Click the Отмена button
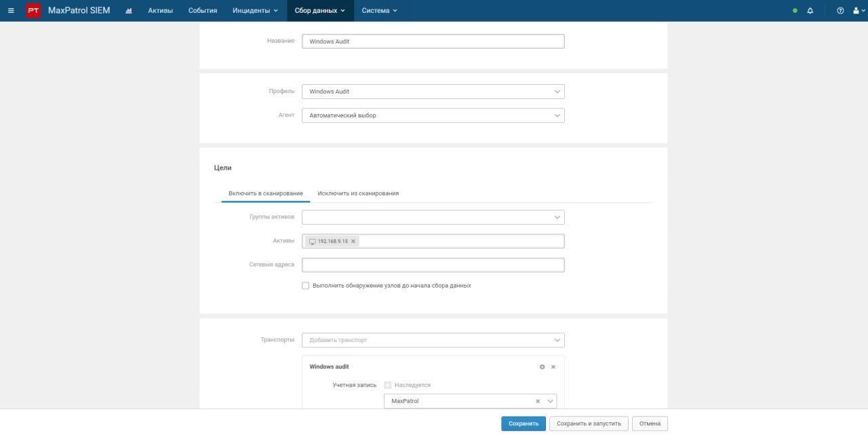 point(650,423)
